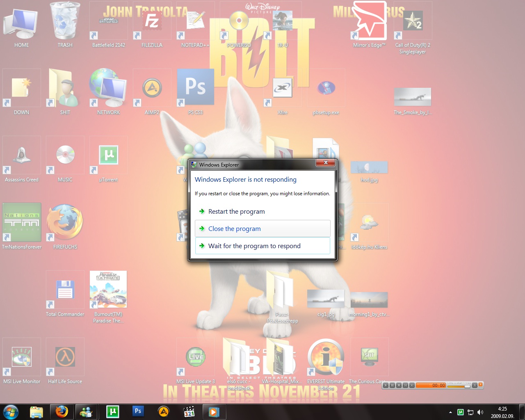Screen dimensions: 525x420
Task: Open Windows Media Player taskbar button
Action: (214, 411)
